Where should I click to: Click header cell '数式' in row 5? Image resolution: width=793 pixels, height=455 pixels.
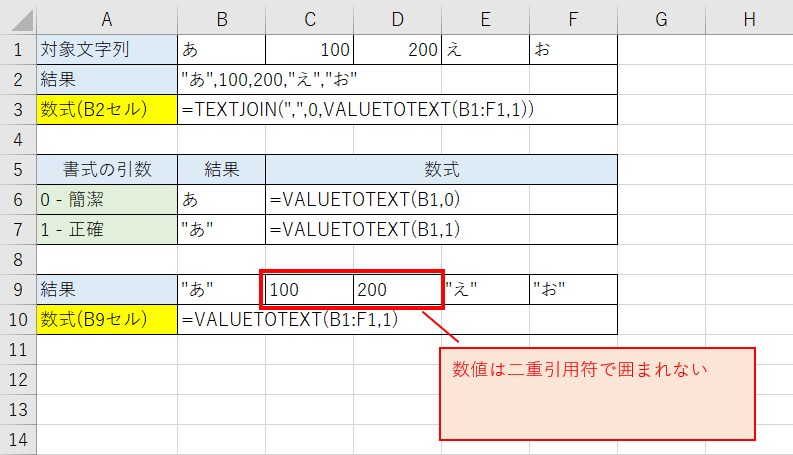coord(441,169)
